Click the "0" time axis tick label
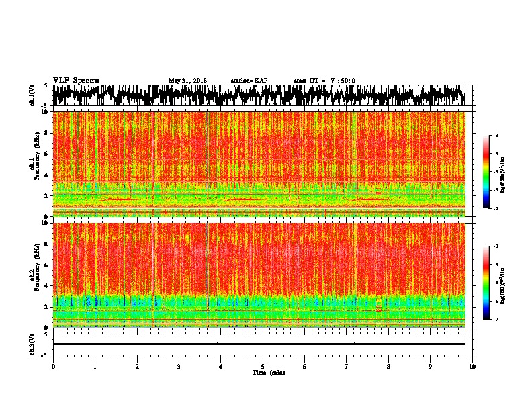This screenshot has width=532, height=411. 53,367
